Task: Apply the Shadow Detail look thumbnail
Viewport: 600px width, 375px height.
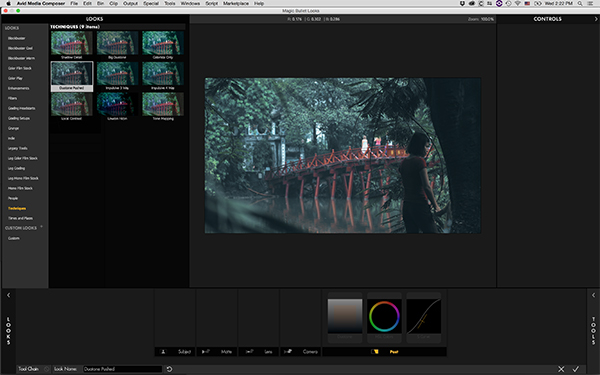Action: 72,43
